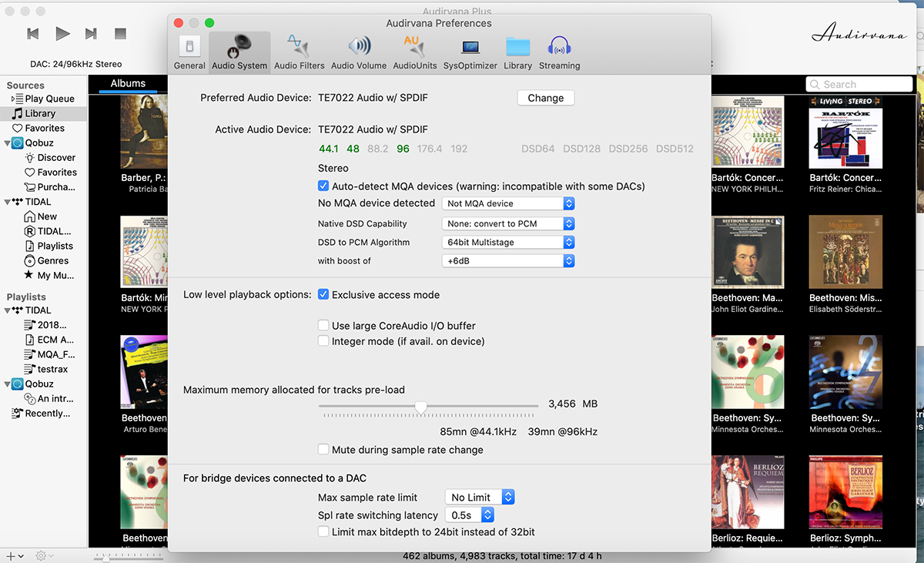Open Qobuz Discover in sidebar
924x563 pixels.
pos(51,157)
